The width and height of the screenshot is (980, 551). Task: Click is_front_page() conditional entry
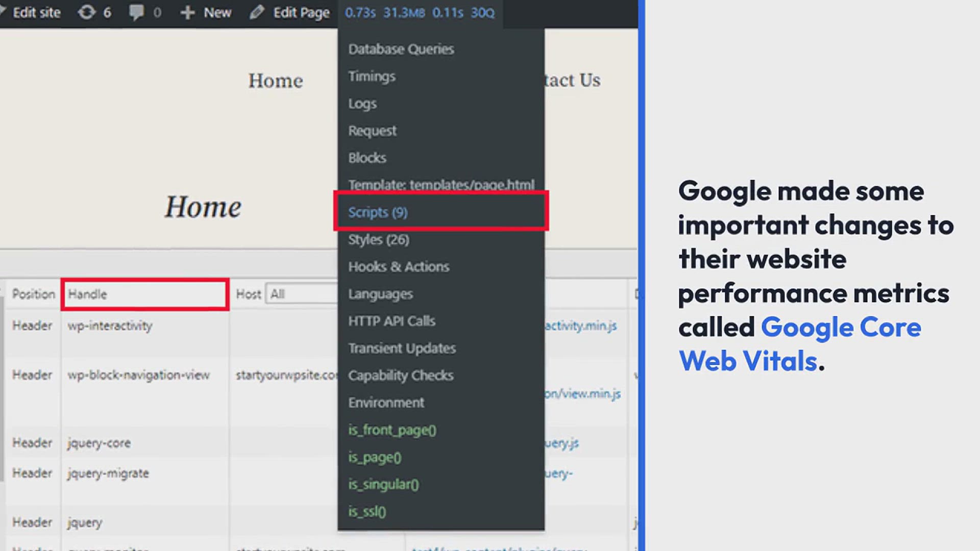point(392,430)
